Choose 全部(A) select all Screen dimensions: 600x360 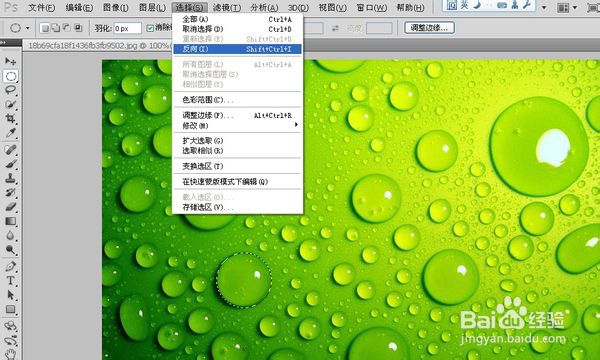click(237, 19)
